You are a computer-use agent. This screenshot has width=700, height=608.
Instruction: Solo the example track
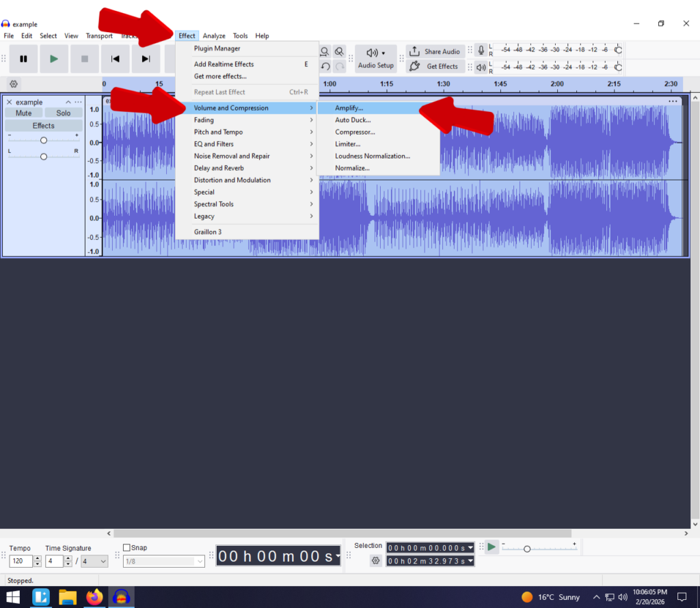(x=64, y=113)
